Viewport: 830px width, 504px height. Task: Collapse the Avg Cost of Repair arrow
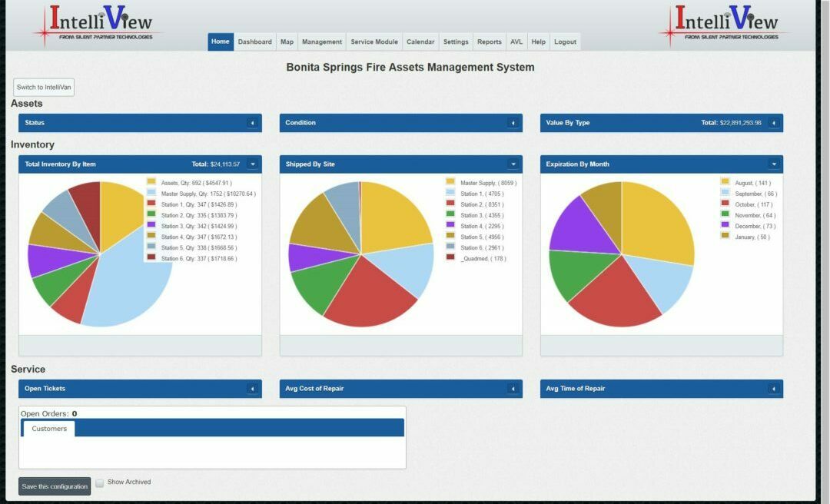click(x=513, y=389)
